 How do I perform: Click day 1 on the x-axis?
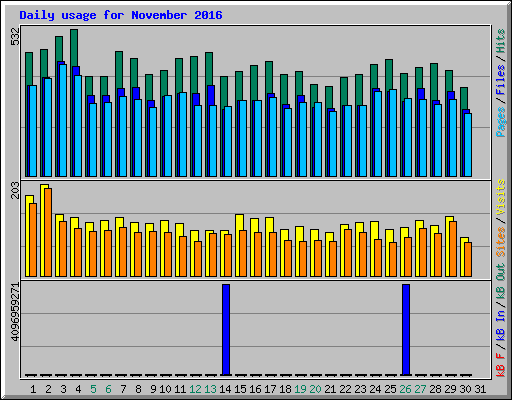tap(33, 389)
